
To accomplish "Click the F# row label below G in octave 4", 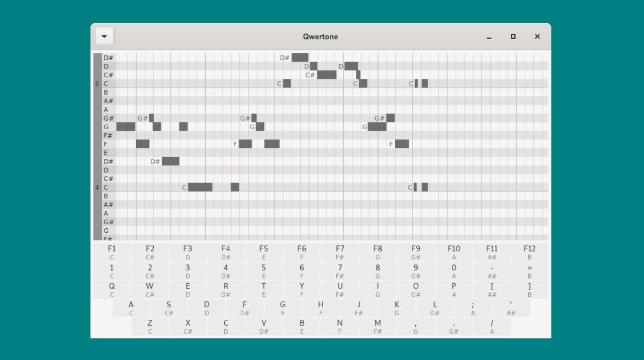I will [108, 135].
